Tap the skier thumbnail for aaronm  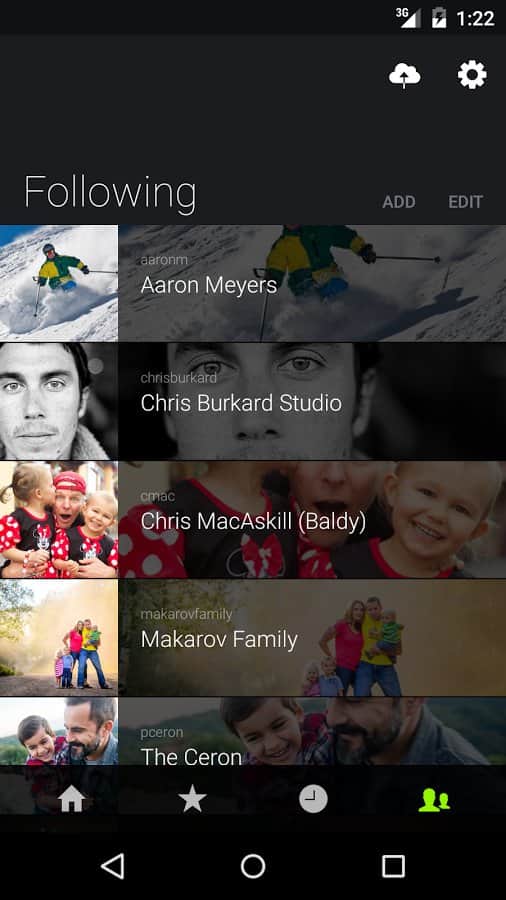point(59,283)
